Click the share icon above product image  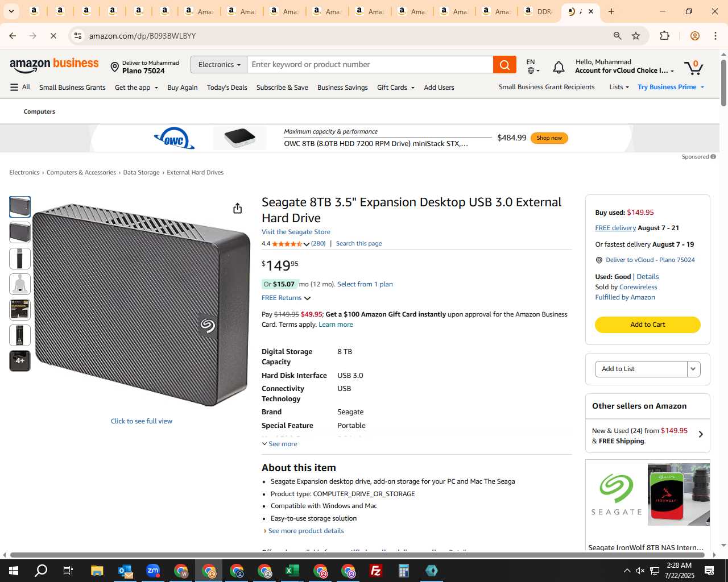tap(238, 209)
